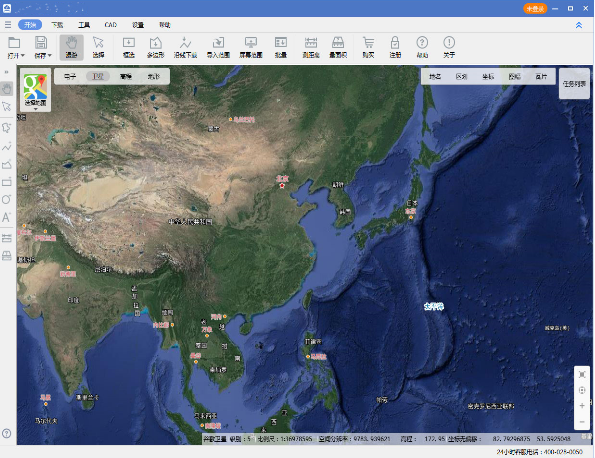Switch map layer to Terrain (地形)

pos(154,77)
